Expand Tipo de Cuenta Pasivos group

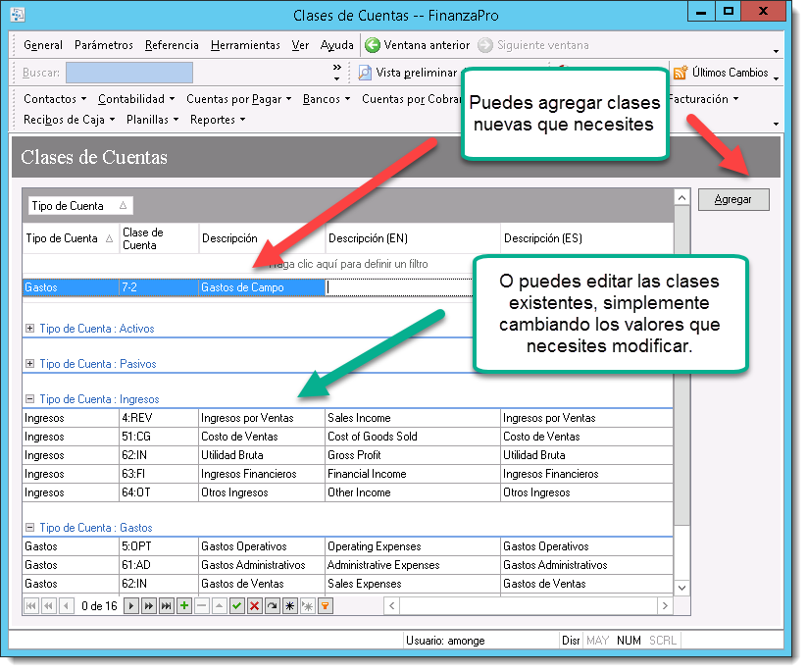pyautogui.click(x=29, y=364)
